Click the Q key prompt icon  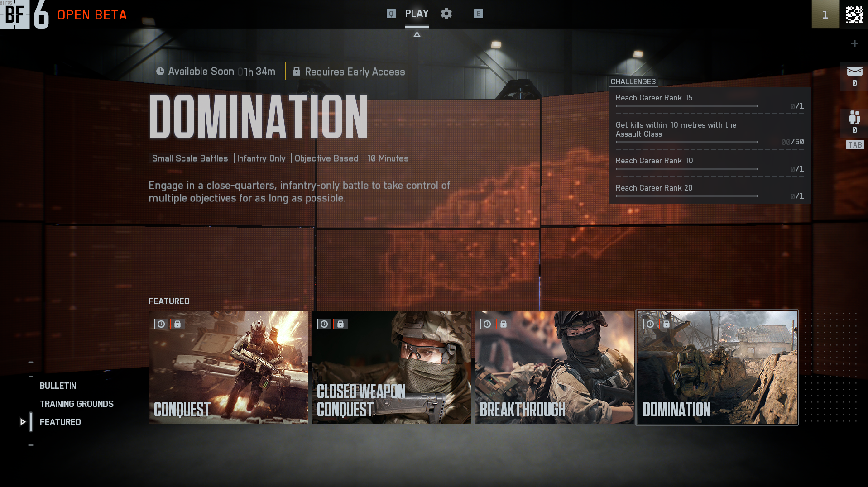point(391,14)
